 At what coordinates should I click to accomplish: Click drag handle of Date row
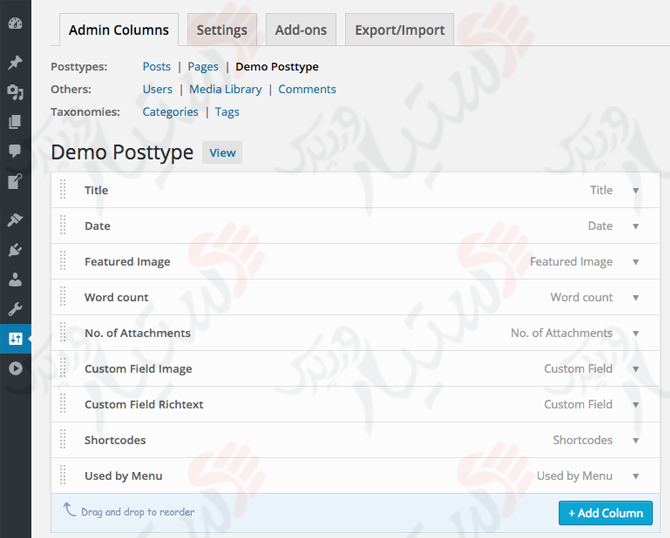[63, 225]
